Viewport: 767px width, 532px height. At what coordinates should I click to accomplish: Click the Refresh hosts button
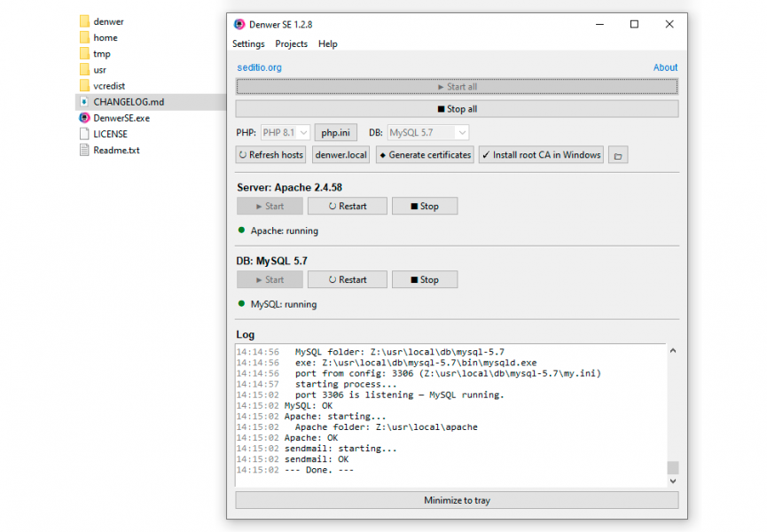click(271, 155)
